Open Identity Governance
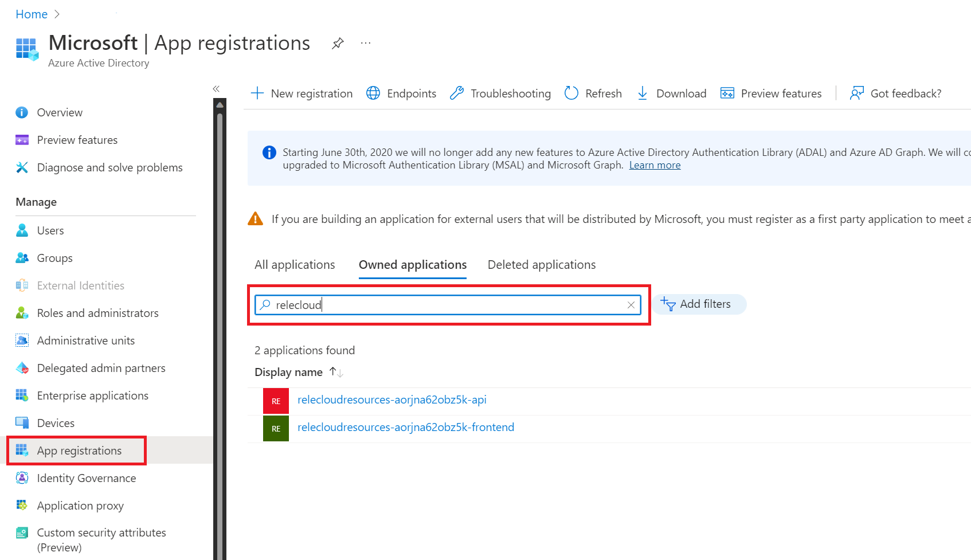The image size is (971, 560). click(x=86, y=478)
